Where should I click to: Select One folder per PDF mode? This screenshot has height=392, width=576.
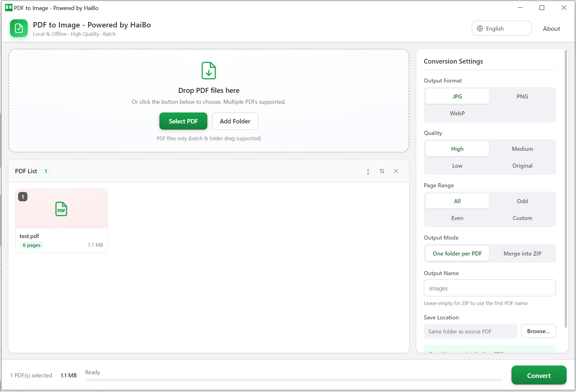(x=457, y=253)
